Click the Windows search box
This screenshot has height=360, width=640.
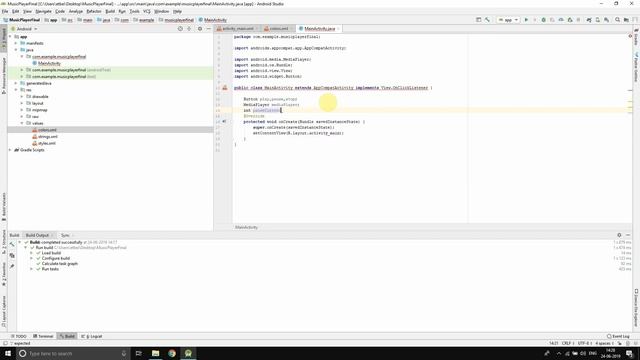click(73, 353)
